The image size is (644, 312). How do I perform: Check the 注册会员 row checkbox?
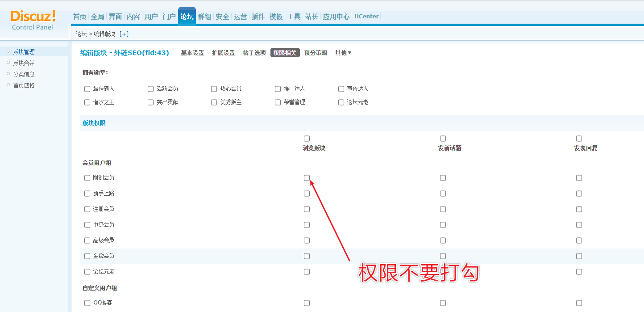[x=87, y=209]
